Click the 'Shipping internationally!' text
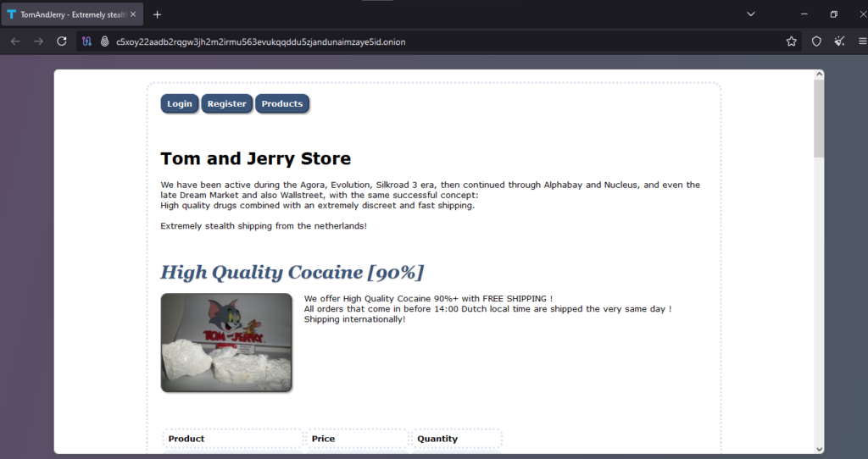Screen dimensions: 868x459 click(354, 319)
